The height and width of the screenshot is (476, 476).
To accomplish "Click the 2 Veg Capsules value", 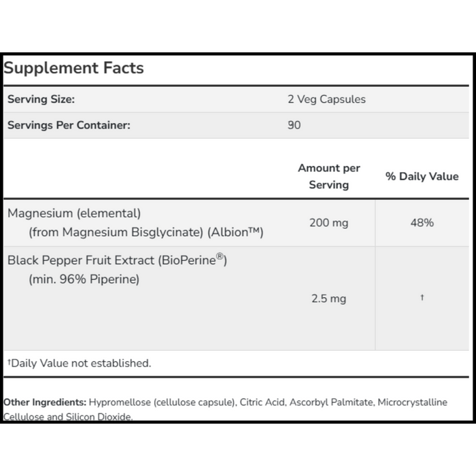I will (x=326, y=99).
